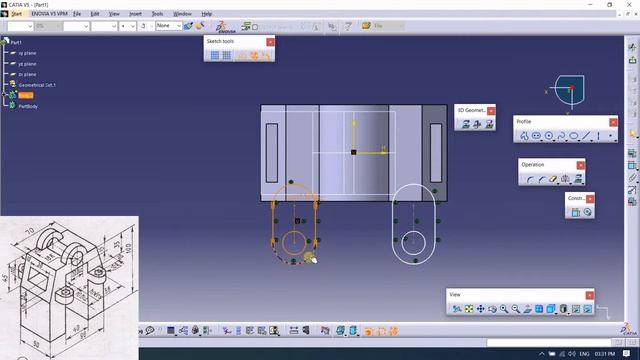The image size is (640, 360).
Task: Click Zoom In in View toolbar
Action: click(504, 309)
